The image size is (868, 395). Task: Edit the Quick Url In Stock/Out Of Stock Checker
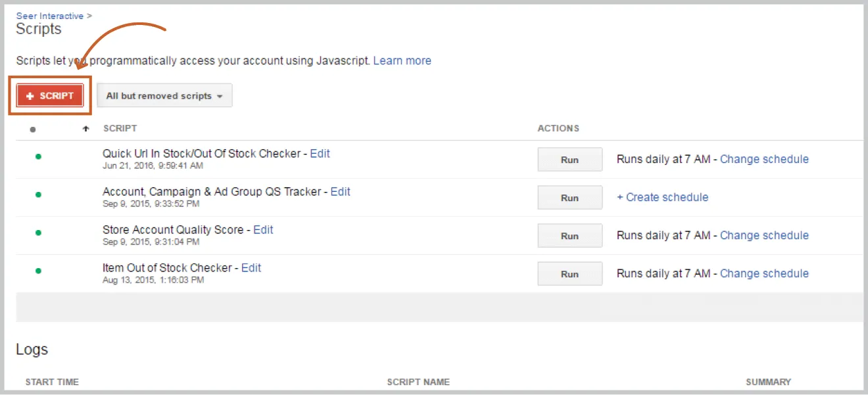coord(320,153)
